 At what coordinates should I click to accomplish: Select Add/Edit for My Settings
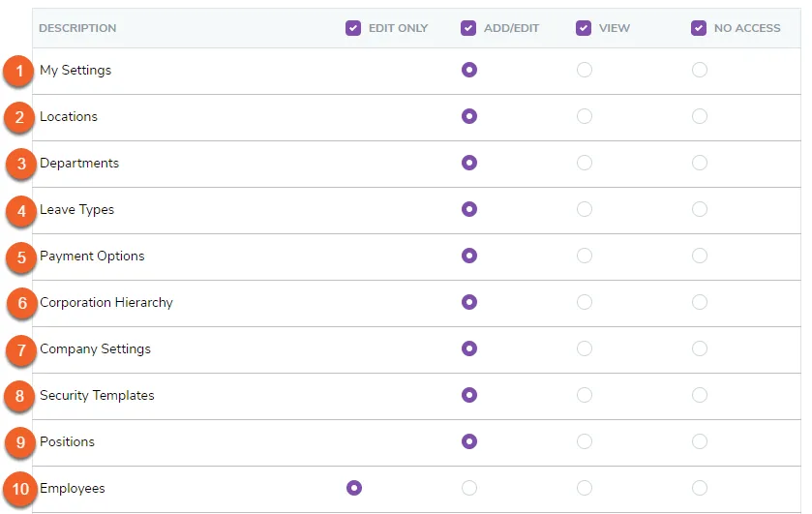[469, 70]
